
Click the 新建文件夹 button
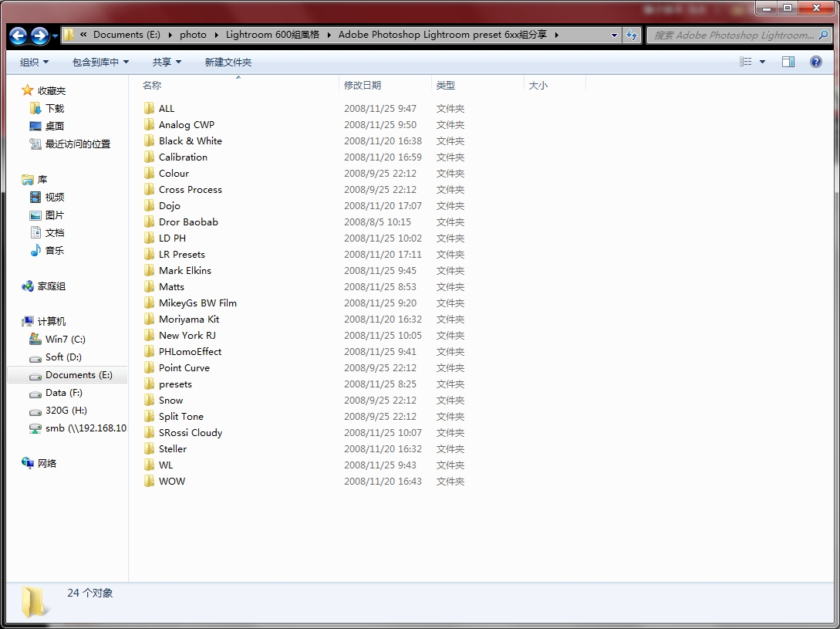(228, 63)
